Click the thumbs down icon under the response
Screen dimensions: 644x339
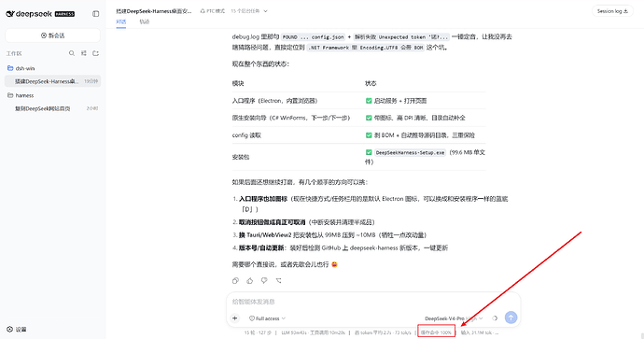tap(264, 281)
